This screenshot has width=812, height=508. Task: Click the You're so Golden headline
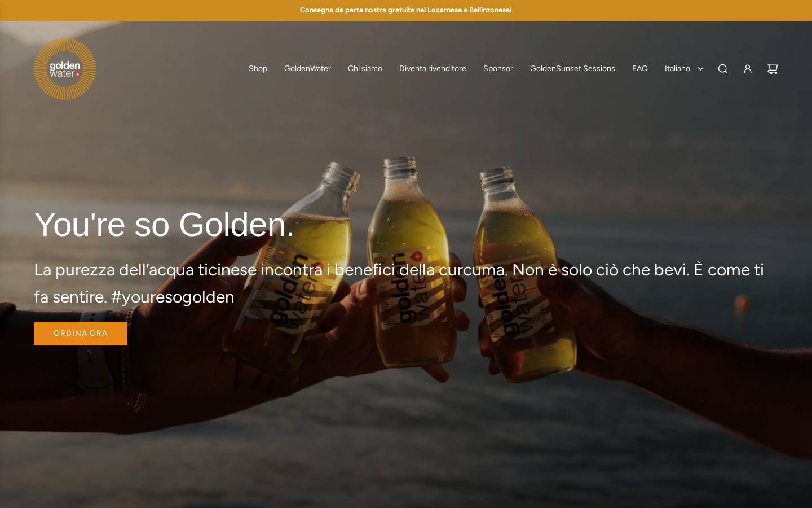click(x=164, y=225)
